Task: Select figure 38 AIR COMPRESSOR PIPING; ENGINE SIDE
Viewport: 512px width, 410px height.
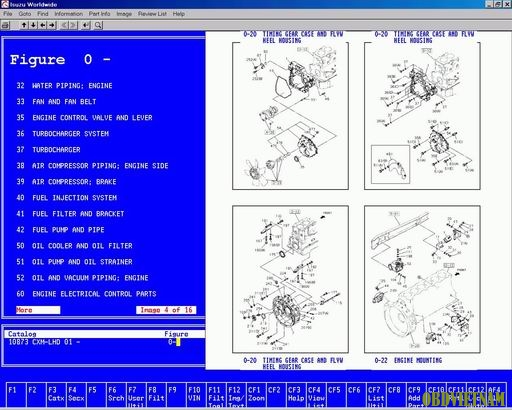Action: (x=92, y=166)
